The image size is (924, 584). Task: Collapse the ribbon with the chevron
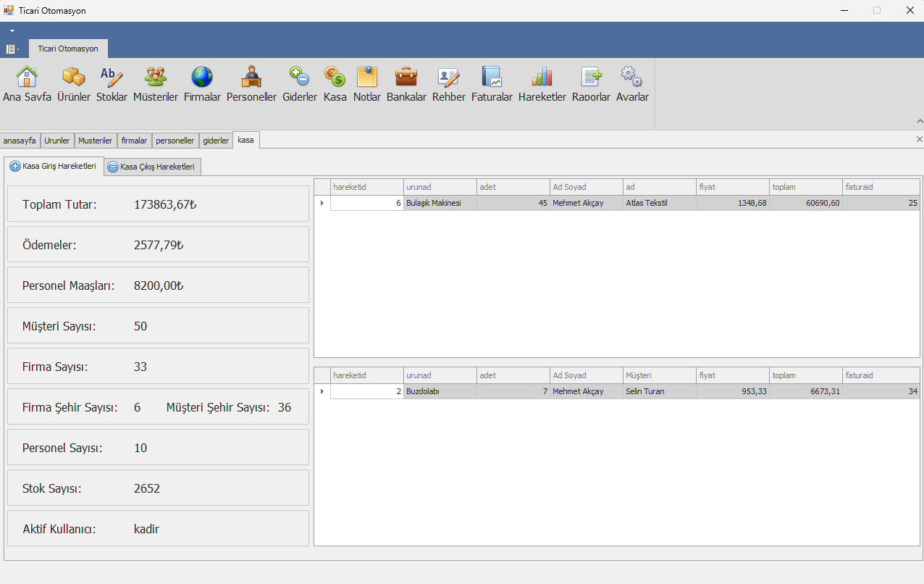coord(920,121)
